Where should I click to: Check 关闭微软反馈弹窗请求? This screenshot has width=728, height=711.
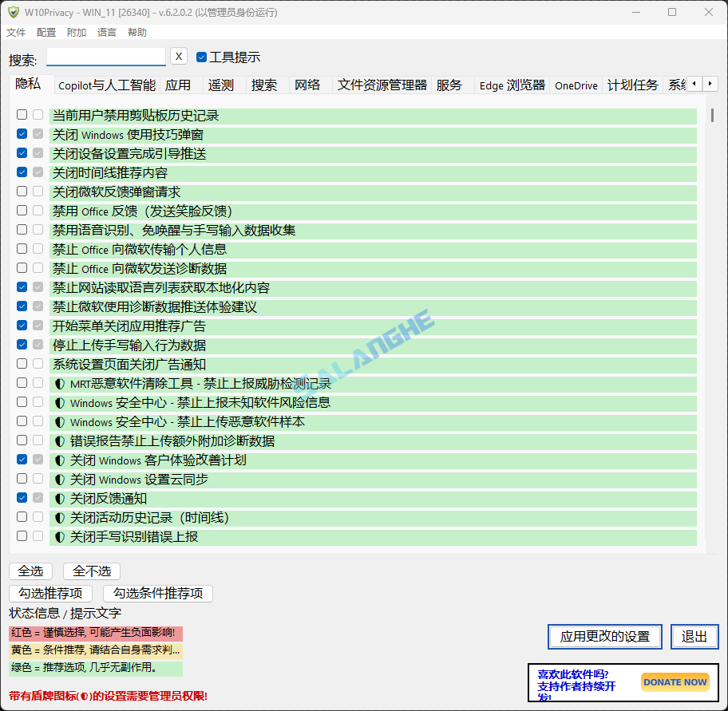[x=22, y=192]
